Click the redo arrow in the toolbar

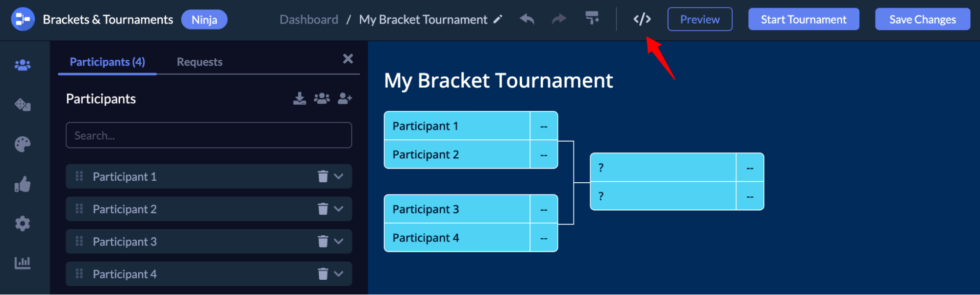click(x=558, y=19)
